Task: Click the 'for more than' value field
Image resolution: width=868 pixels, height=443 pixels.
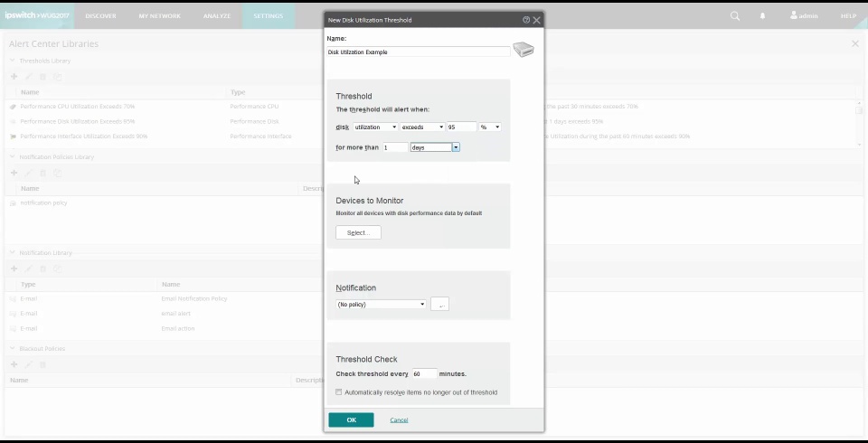Action: [x=395, y=147]
